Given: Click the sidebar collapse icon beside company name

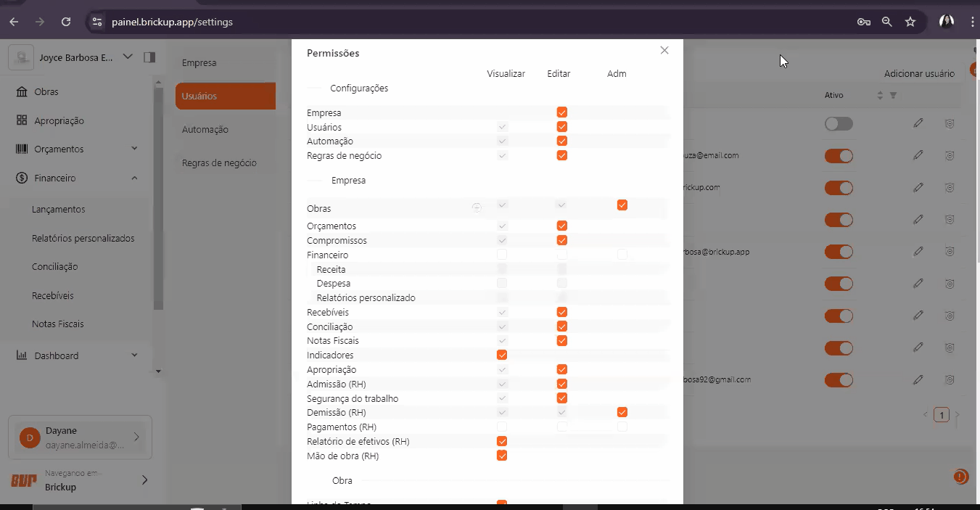Looking at the screenshot, I should pos(149,57).
